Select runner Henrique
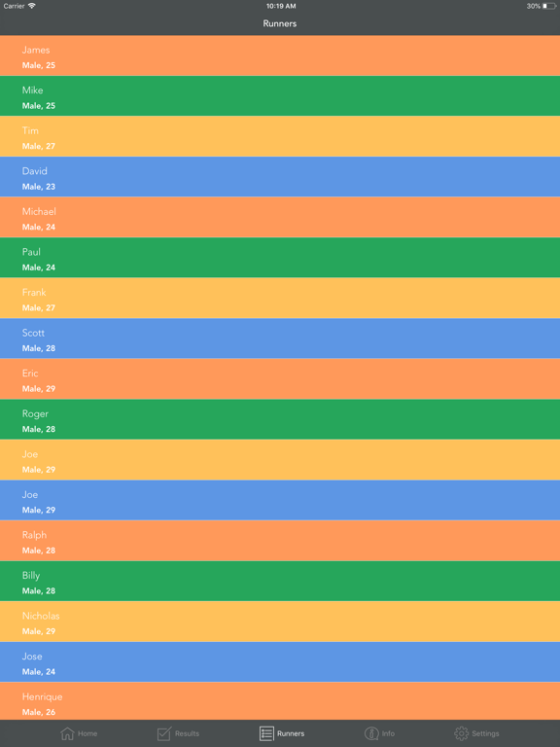 tap(280, 701)
